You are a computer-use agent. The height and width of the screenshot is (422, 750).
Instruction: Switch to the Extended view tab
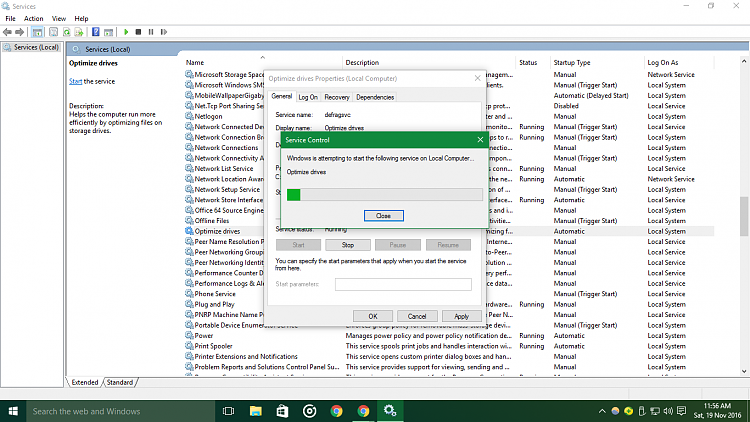(x=85, y=382)
